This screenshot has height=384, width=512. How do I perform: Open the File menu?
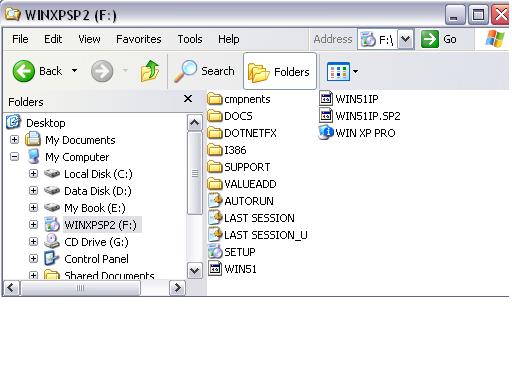(x=20, y=39)
